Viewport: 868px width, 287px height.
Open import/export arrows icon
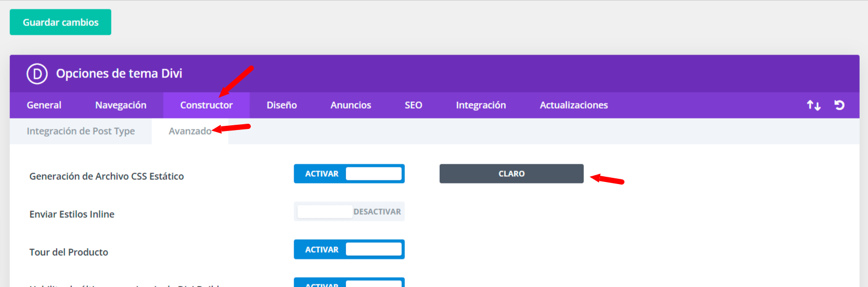(x=814, y=106)
